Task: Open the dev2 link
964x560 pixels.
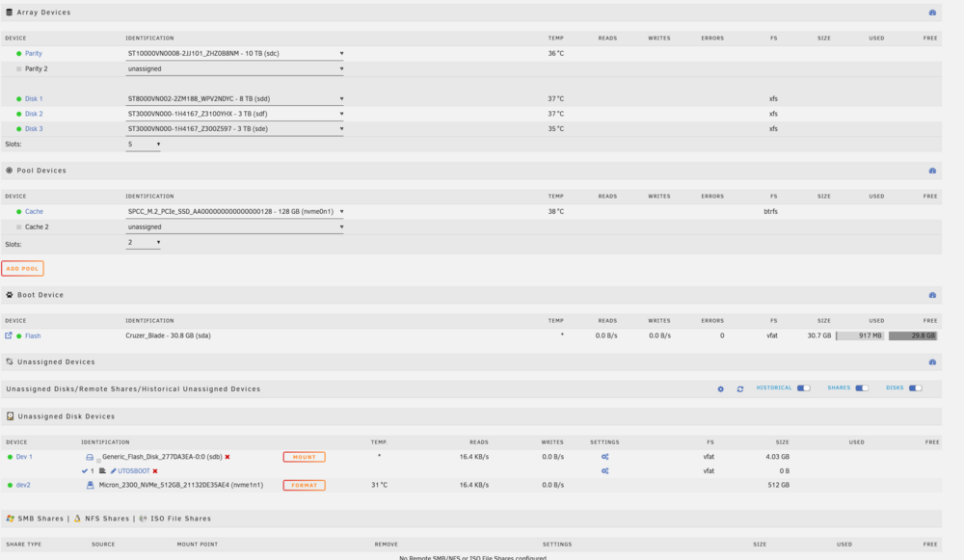Action: click(23, 485)
